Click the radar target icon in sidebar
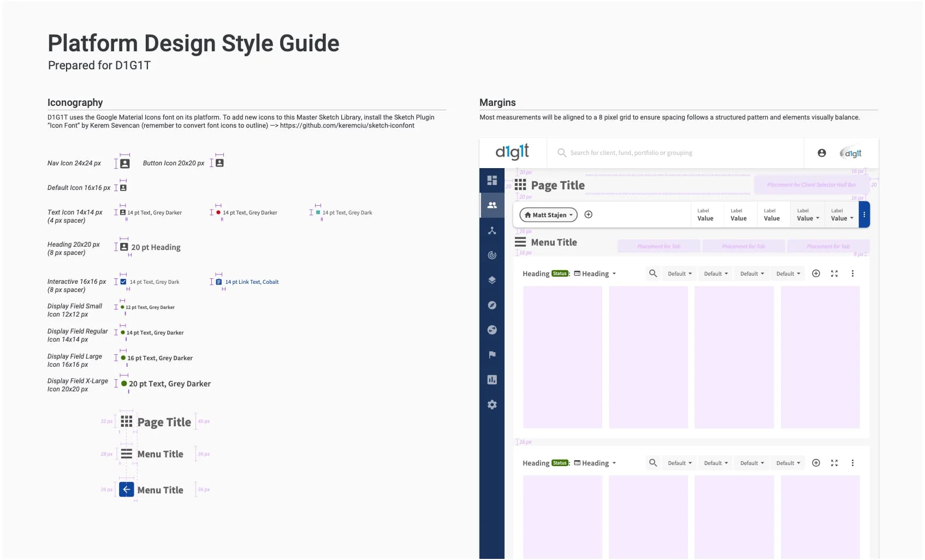 click(491, 255)
